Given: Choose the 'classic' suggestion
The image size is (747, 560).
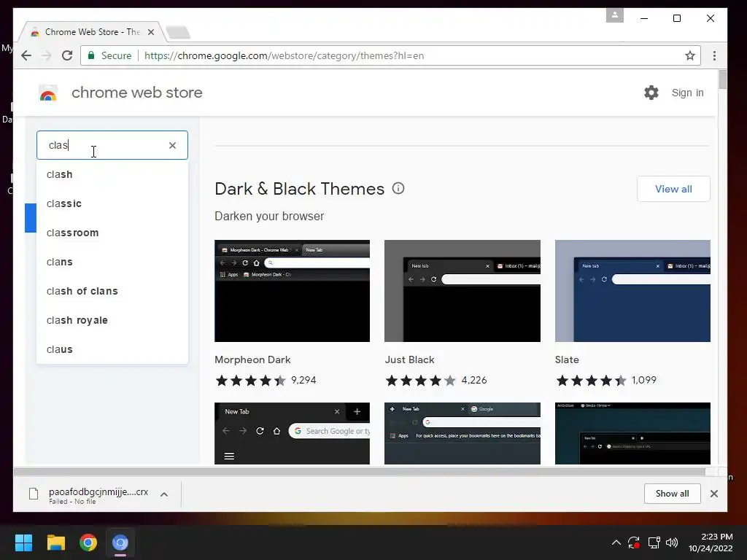Looking at the screenshot, I should tap(112, 203).
